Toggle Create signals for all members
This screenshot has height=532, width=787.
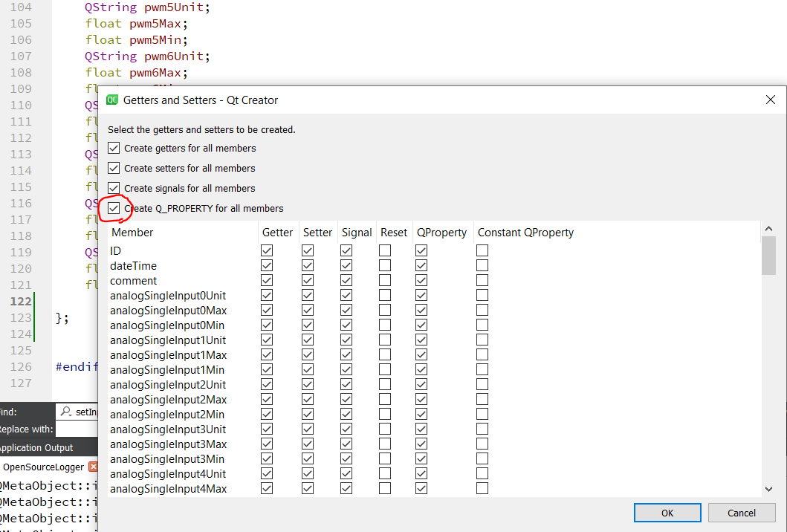[114, 188]
